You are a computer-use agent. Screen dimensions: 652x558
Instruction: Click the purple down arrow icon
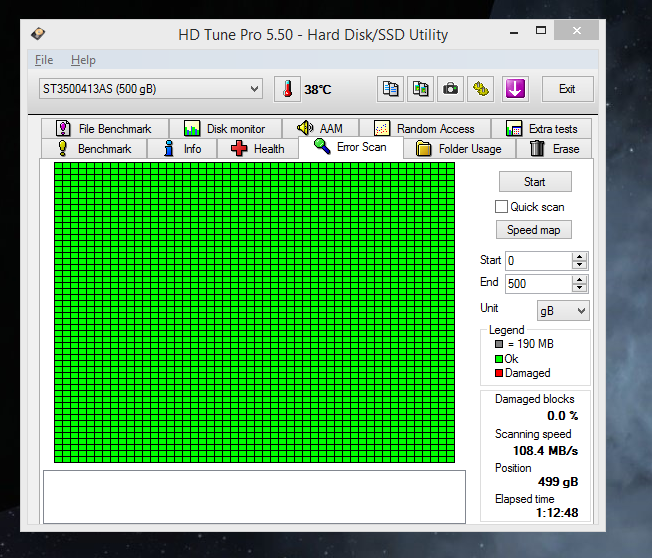(x=514, y=89)
